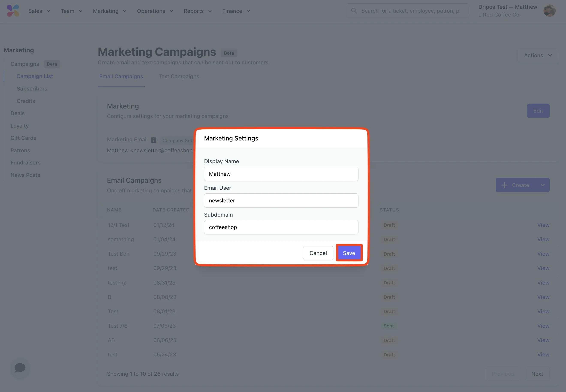566x392 pixels.
Task: Click the Dripos pinwheel logo
Action: 13,11
